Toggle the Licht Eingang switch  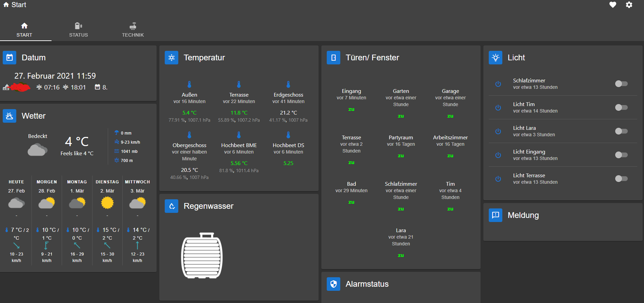pos(621,155)
